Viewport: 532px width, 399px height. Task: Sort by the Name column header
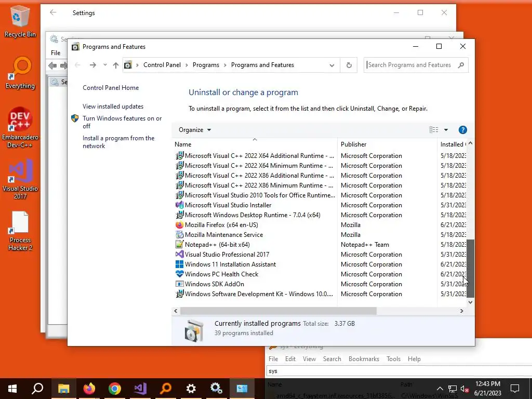point(255,144)
